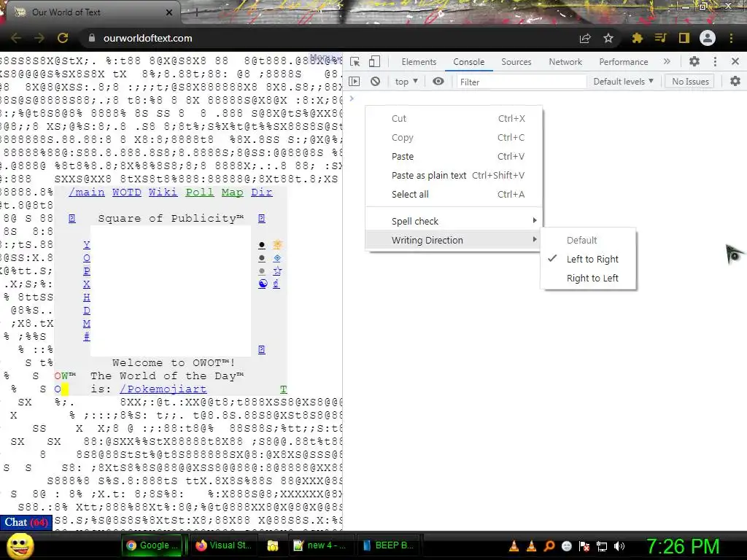This screenshot has width=747, height=560.
Task: Open the Wiki link
Action: (163, 192)
